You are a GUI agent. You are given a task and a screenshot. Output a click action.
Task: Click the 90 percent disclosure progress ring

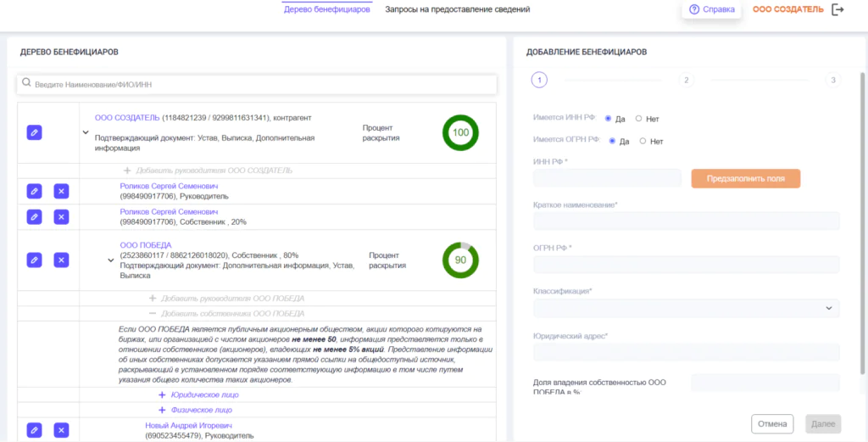coord(460,260)
